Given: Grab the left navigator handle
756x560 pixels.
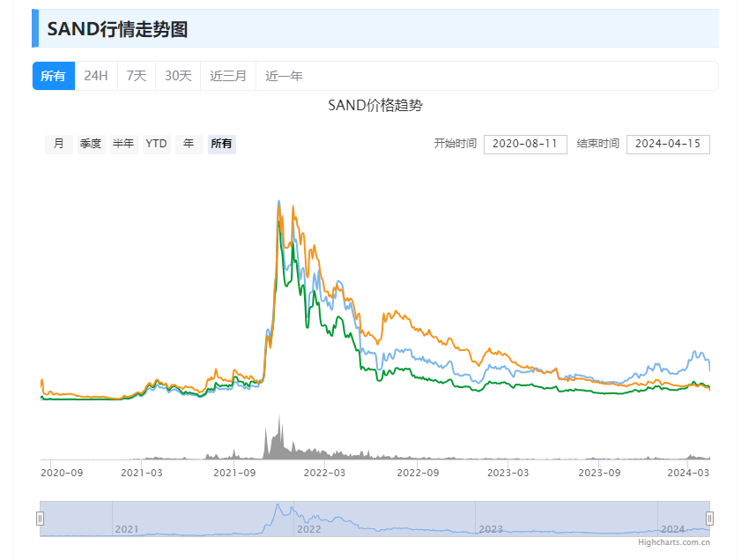Looking at the screenshot, I should pos(40,519).
